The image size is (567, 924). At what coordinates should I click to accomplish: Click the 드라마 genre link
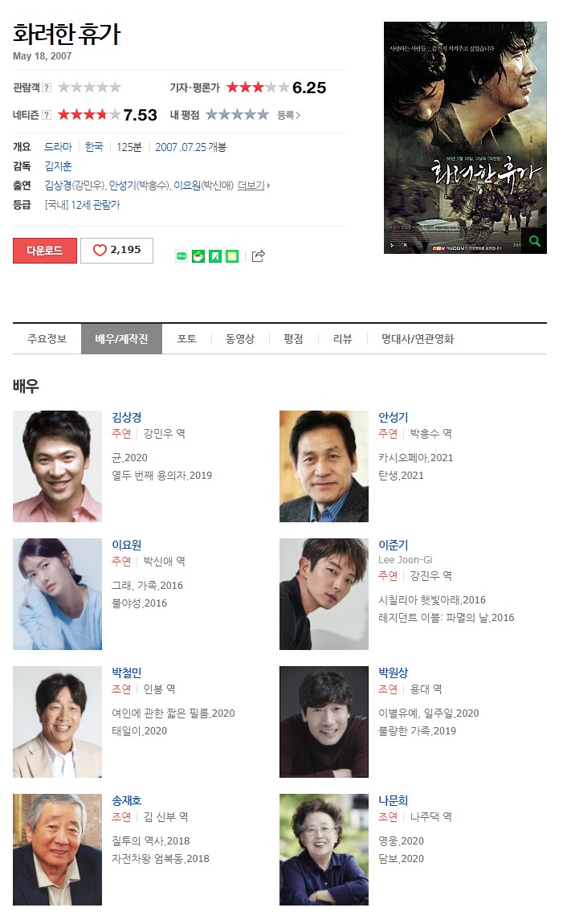pos(59,147)
